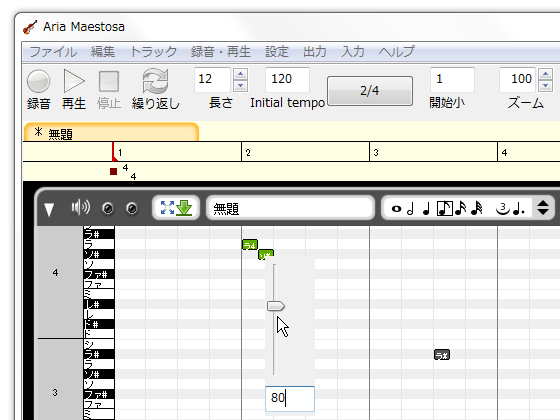Click the track name field 無題
The height and width of the screenshot is (420, 560).
290,208
